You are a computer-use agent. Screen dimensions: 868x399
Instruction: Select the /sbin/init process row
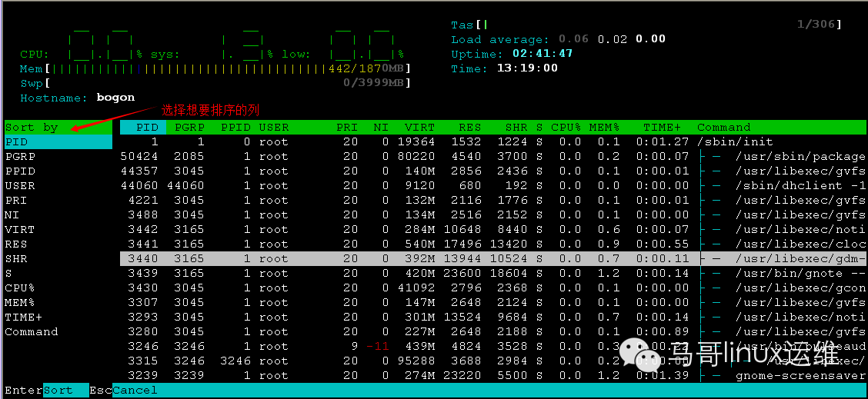[x=493, y=141]
